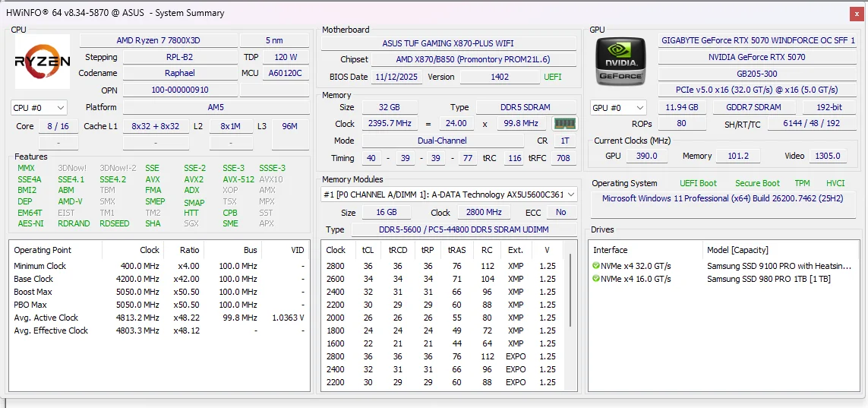Viewport: 868px width, 408px height.
Task: Click the UEFI indicator next to BIOS version
Action: pyautogui.click(x=552, y=77)
